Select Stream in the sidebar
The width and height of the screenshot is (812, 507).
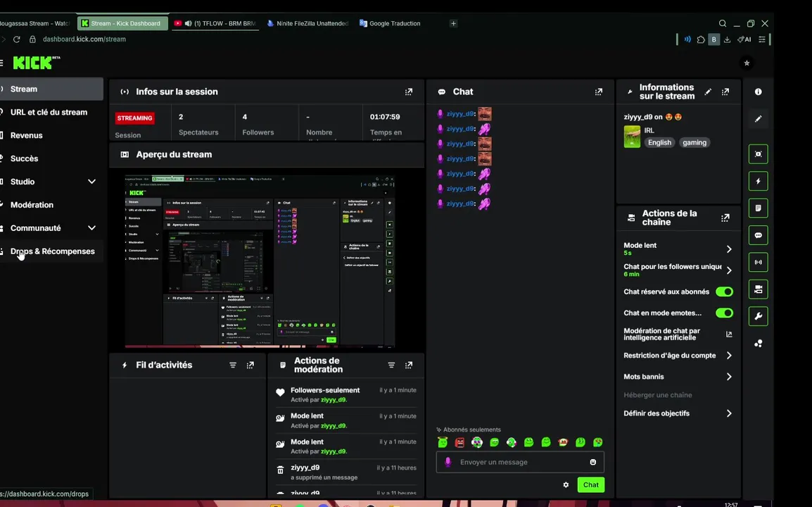51,89
